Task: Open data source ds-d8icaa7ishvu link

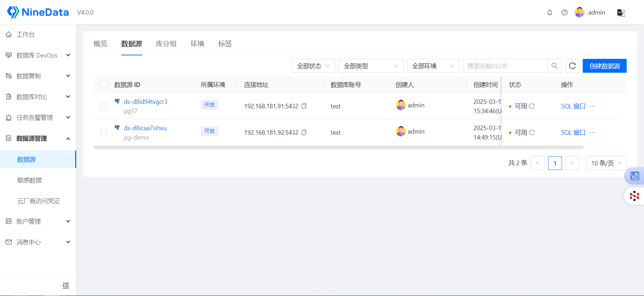Action: click(145, 128)
